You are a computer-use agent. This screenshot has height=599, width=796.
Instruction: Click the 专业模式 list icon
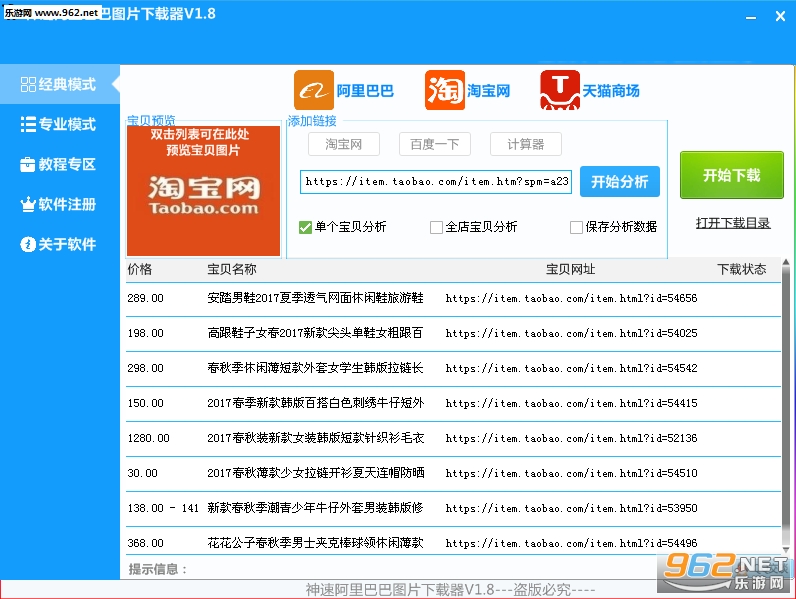click(28, 124)
